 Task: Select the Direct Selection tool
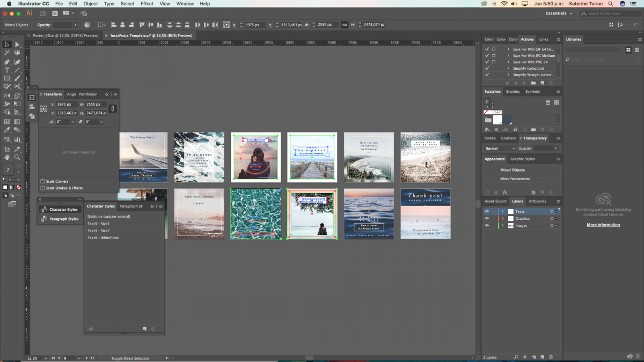coord(17,45)
